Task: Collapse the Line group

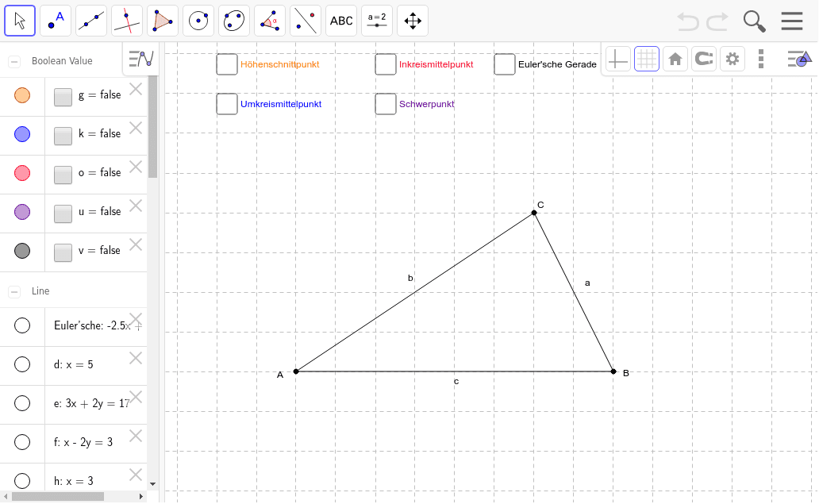Action: [x=14, y=292]
